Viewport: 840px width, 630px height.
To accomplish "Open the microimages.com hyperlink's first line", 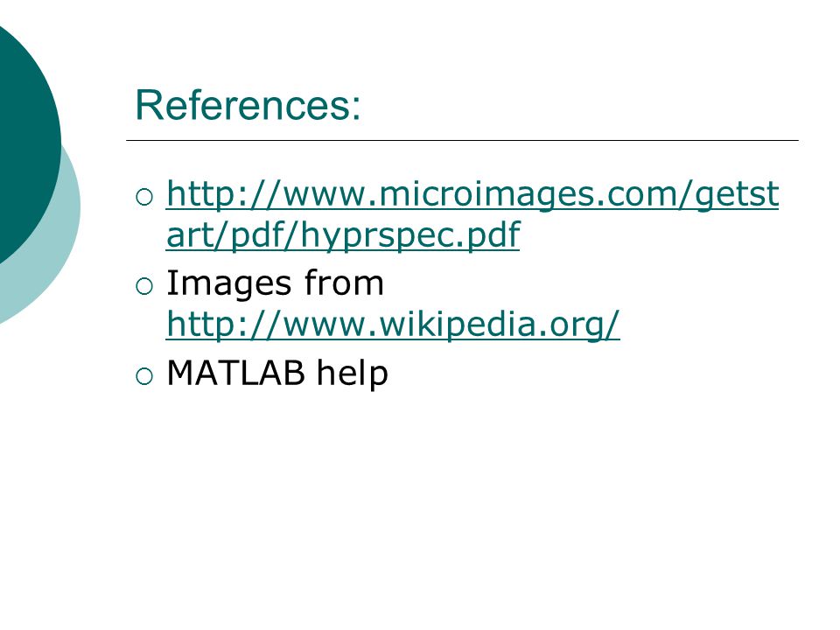I will (472, 194).
